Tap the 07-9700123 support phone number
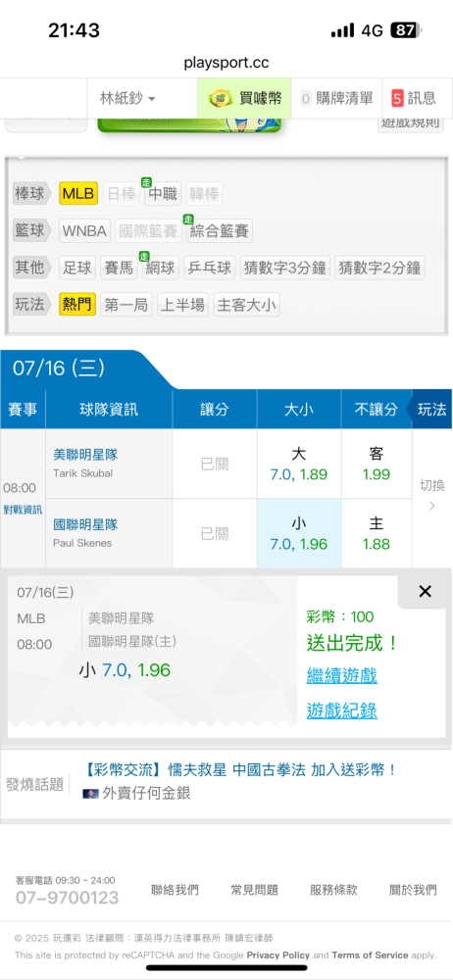Screen dimensions: 453x980 [x=67, y=898]
